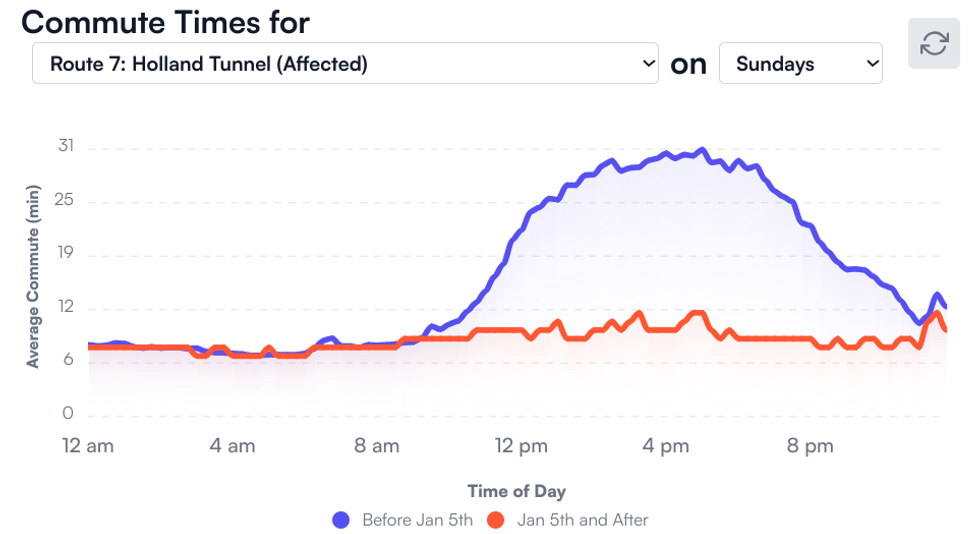Screen dimensions: 980x534
Task: Toggle the "Jan 5th and After" legend series
Action: (582, 520)
